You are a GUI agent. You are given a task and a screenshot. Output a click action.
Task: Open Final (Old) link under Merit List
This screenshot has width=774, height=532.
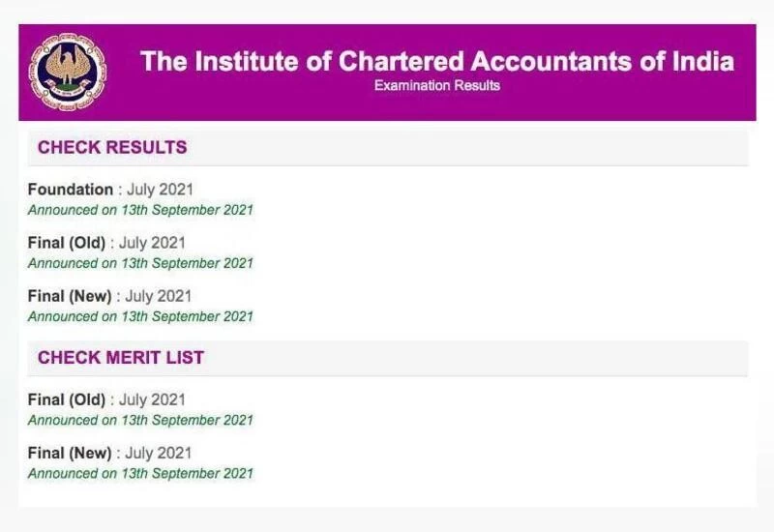67,399
